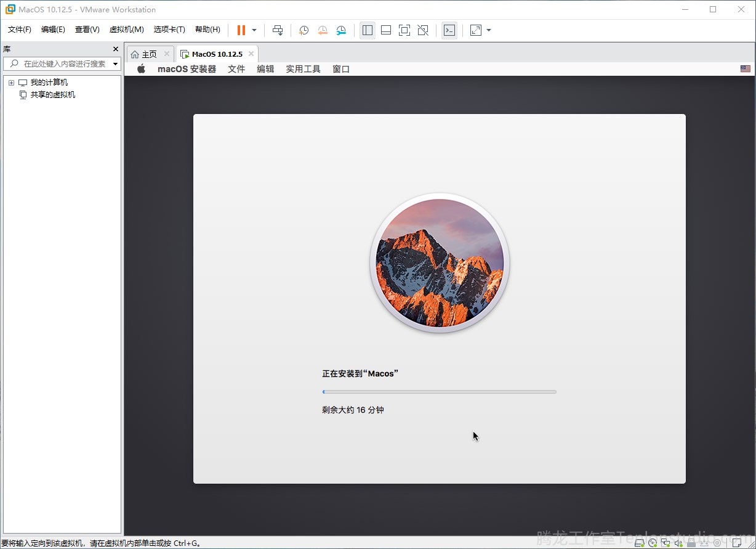756x549 pixels.
Task: Pause the virtual machine with the orange button
Action: point(241,30)
